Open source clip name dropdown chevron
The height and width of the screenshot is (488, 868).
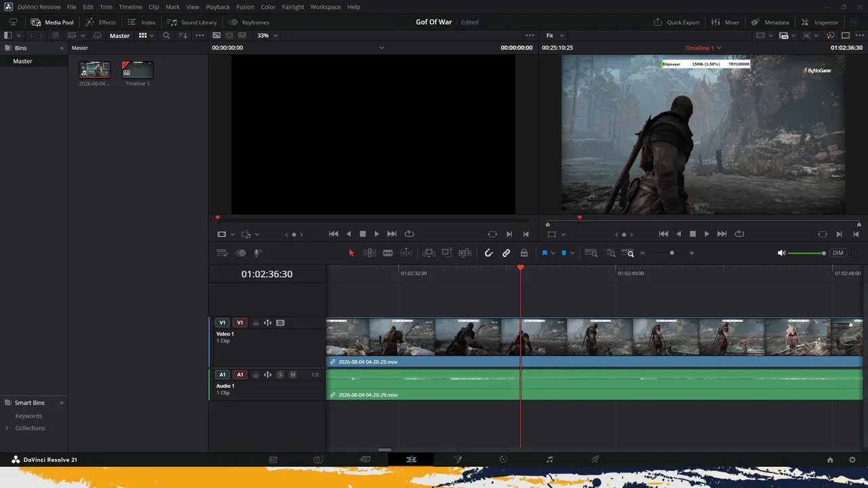coord(382,48)
